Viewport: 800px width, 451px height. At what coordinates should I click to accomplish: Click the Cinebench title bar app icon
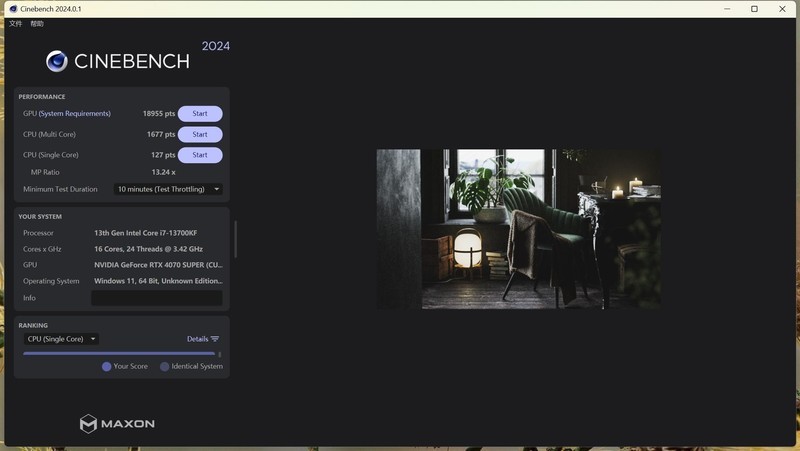14,9
